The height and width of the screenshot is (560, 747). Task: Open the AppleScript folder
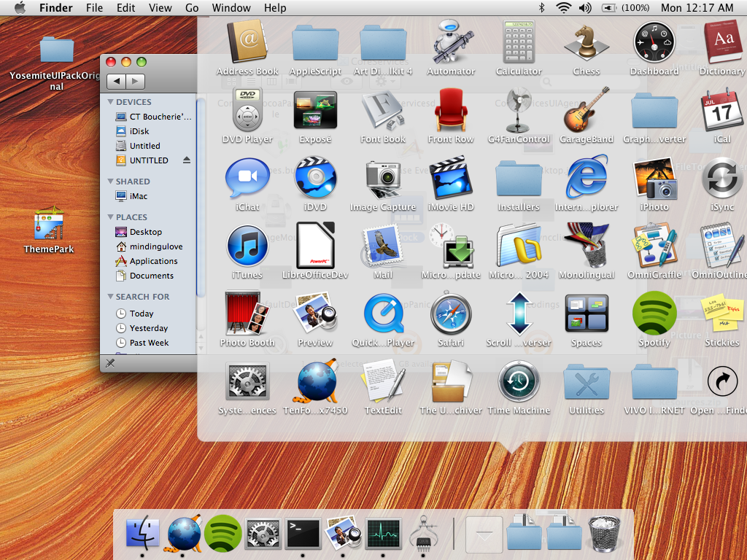315,44
